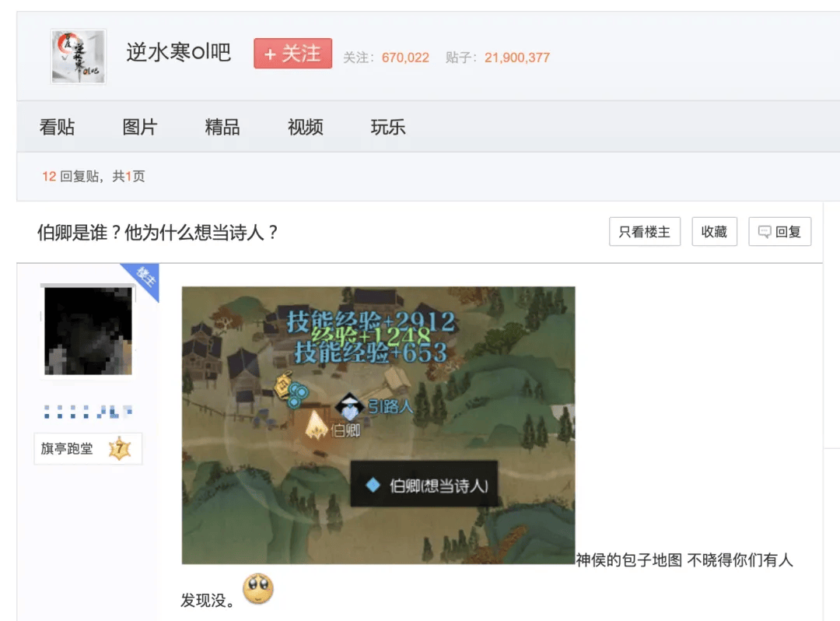840x621 pixels.
Task: Switch to the 图片 tab
Action: (x=140, y=127)
